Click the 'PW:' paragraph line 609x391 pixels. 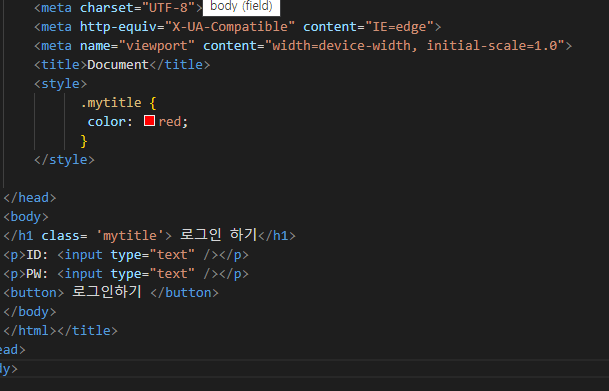coord(126,274)
